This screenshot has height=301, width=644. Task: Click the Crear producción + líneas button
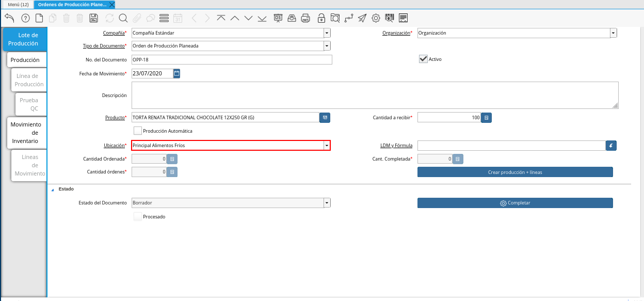click(515, 172)
